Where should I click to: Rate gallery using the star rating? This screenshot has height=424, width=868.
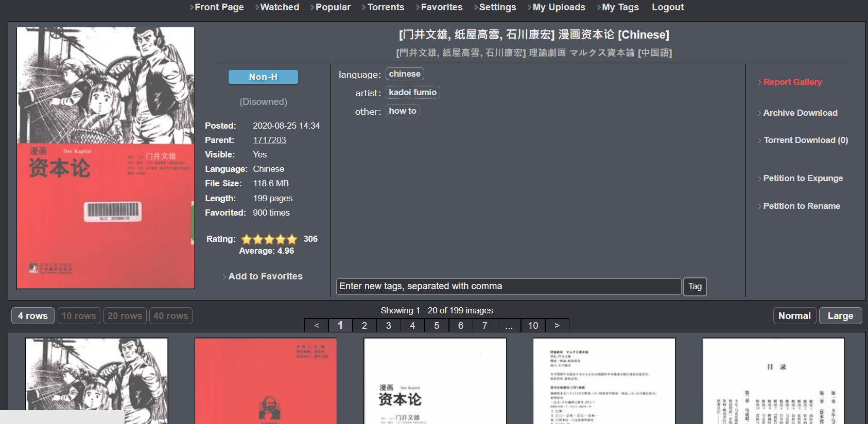(269, 239)
